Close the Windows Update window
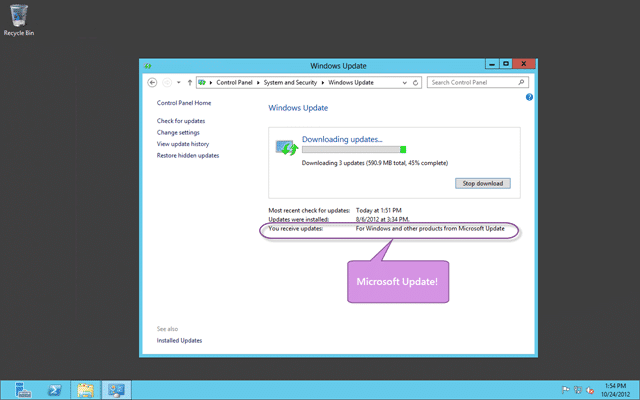The image size is (640, 400). pyautogui.click(x=524, y=64)
